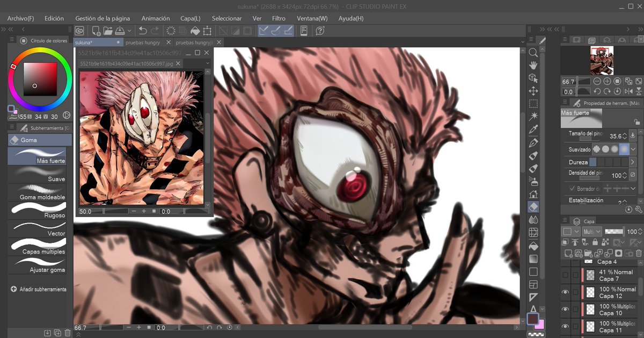Select the Fill bucket tool
Screen dimensions: 644x338
pyautogui.click(x=533, y=246)
